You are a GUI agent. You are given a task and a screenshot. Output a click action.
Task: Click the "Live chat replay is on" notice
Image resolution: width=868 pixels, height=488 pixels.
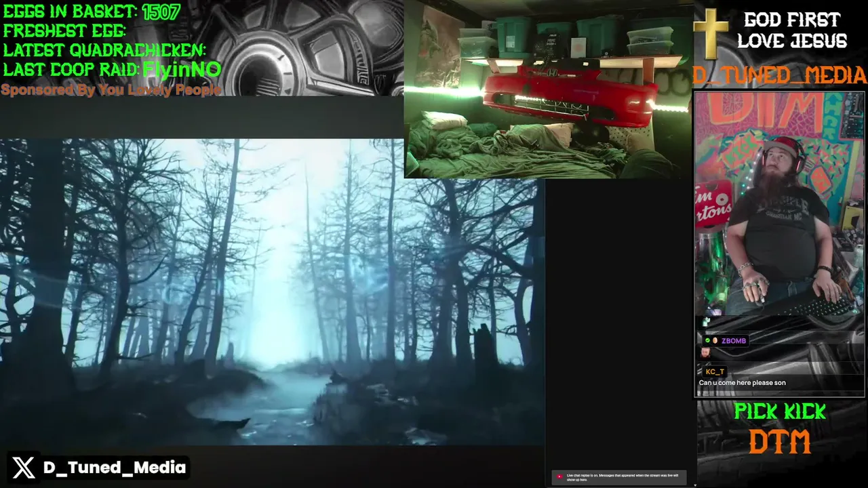coord(618,477)
